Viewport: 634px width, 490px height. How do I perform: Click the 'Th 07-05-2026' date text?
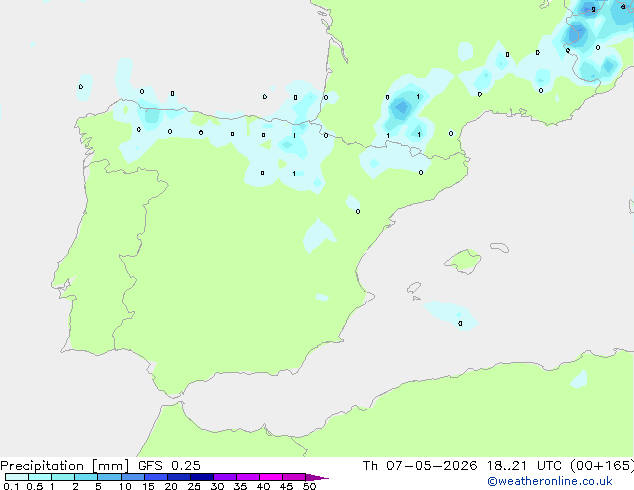point(420,466)
